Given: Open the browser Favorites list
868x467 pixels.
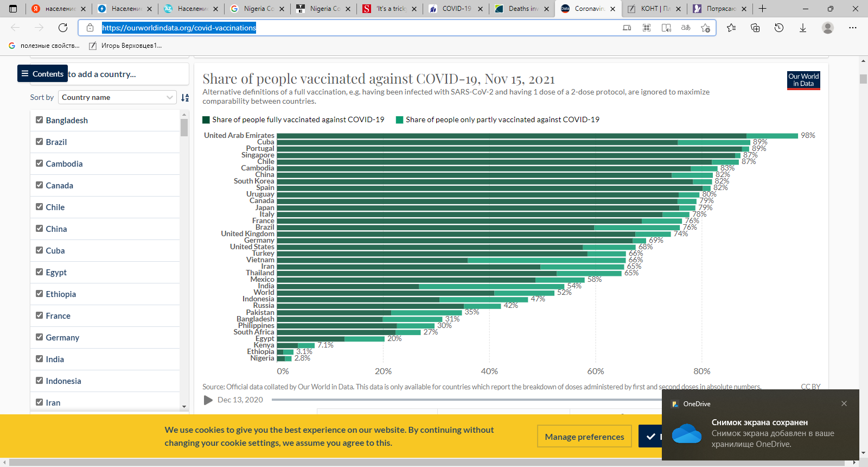Looking at the screenshot, I should [731, 28].
